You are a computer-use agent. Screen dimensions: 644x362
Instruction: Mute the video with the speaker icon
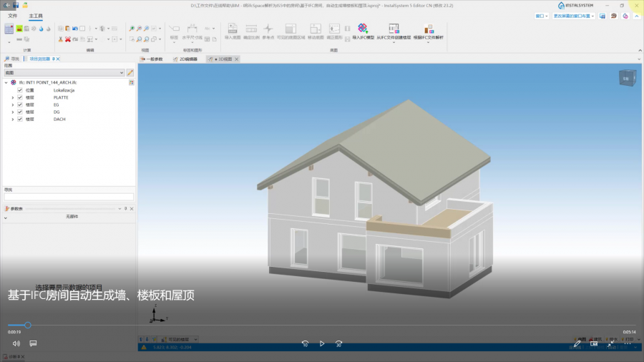pos(16,343)
